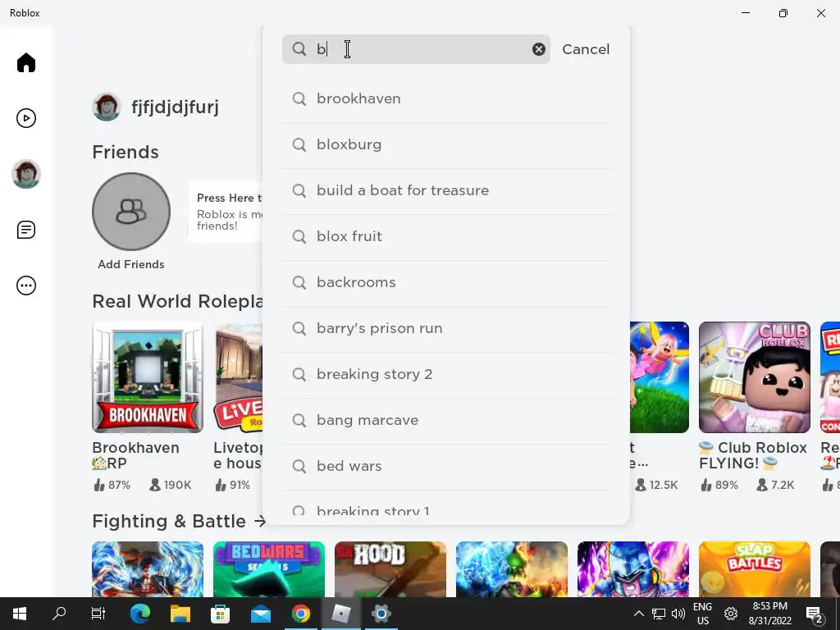This screenshot has height=630, width=840.
Task: Open the green lightning battle game thumbnail
Action: [512, 569]
